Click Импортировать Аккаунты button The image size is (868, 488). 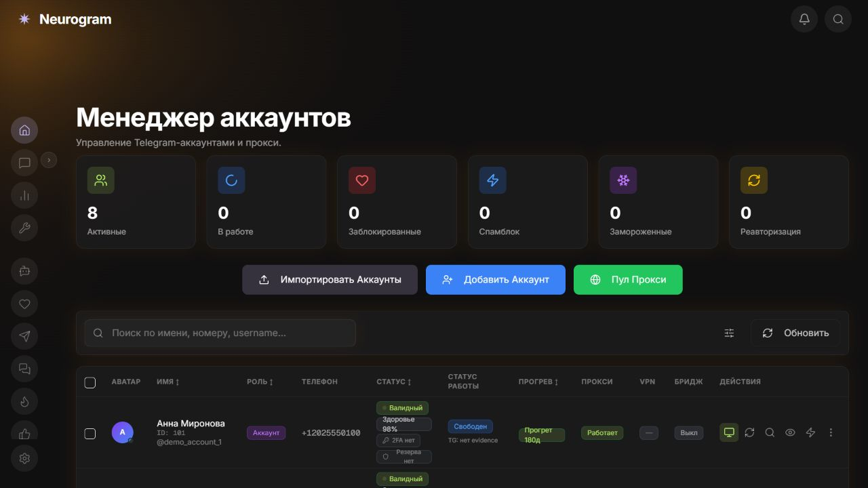coord(330,279)
